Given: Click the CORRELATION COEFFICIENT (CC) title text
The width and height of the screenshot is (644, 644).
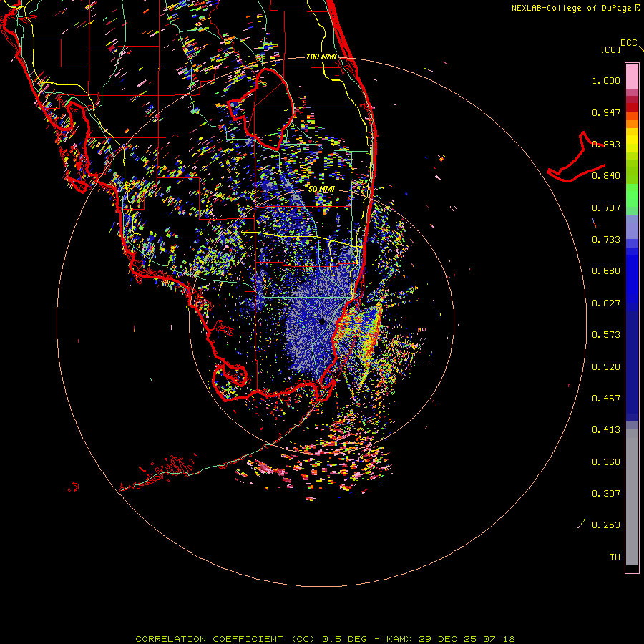Looking at the screenshot, I should 225,639.
